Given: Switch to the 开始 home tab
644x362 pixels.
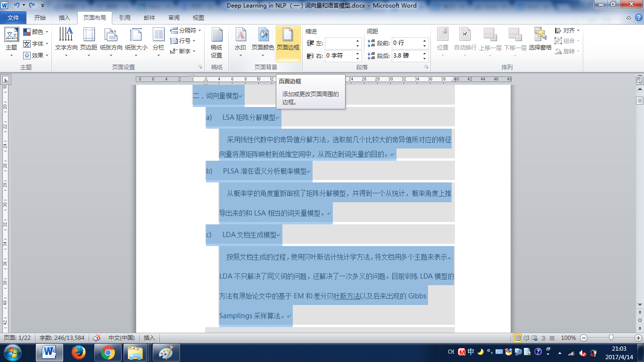Looking at the screenshot, I should point(40,18).
